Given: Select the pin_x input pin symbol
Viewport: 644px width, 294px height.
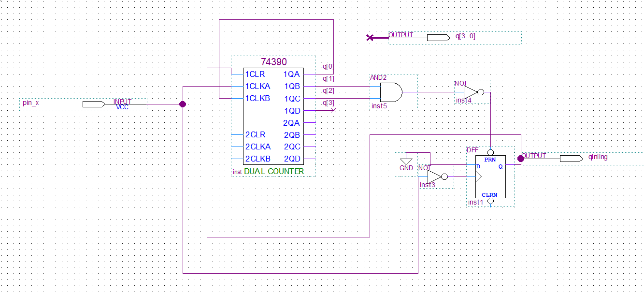Looking at the screenshot, I should (94, 104).
